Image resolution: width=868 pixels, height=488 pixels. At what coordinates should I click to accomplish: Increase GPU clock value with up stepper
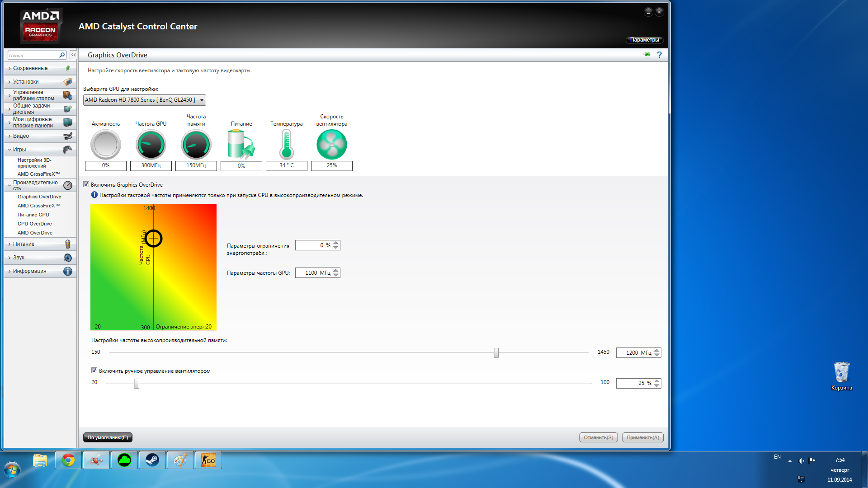coord(335,270)
